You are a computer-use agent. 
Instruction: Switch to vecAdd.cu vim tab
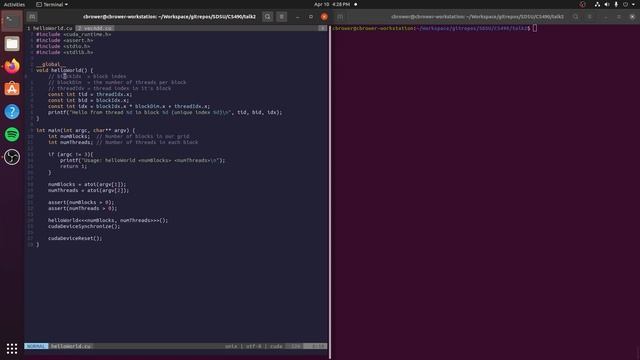[x=95, y=28]
